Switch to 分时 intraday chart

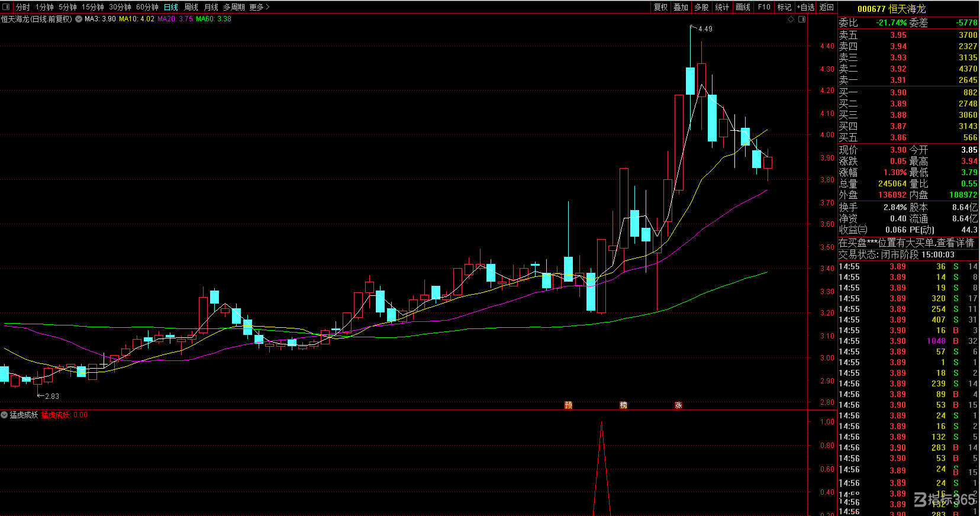[23, 7]
